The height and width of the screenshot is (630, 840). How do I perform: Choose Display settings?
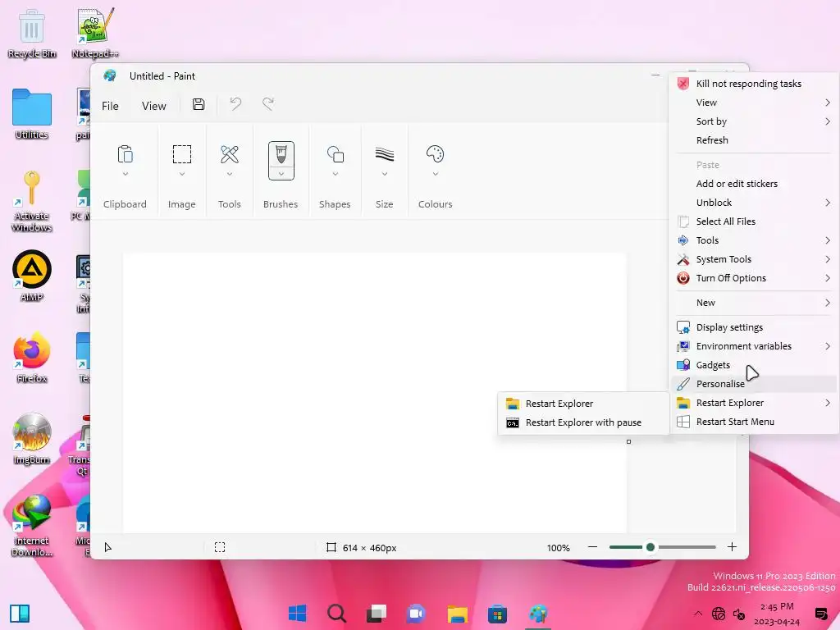[755, 327]
